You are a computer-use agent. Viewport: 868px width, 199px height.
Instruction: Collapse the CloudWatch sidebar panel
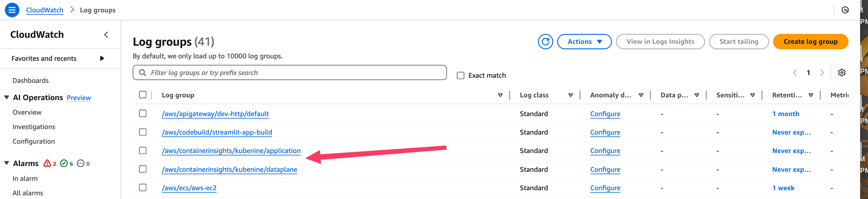pos(106,34)
